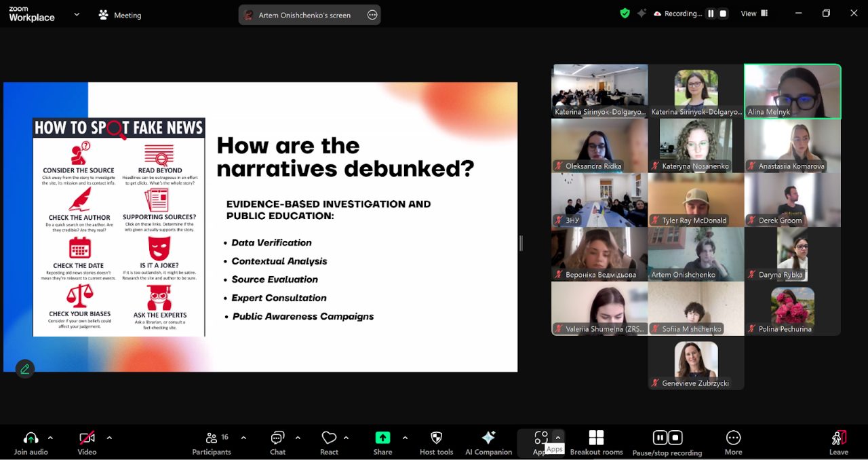This screenshot has width=868, height=460.
Task: Select Artem Onishchenko's video tile
Action: (x=696, y=254)
